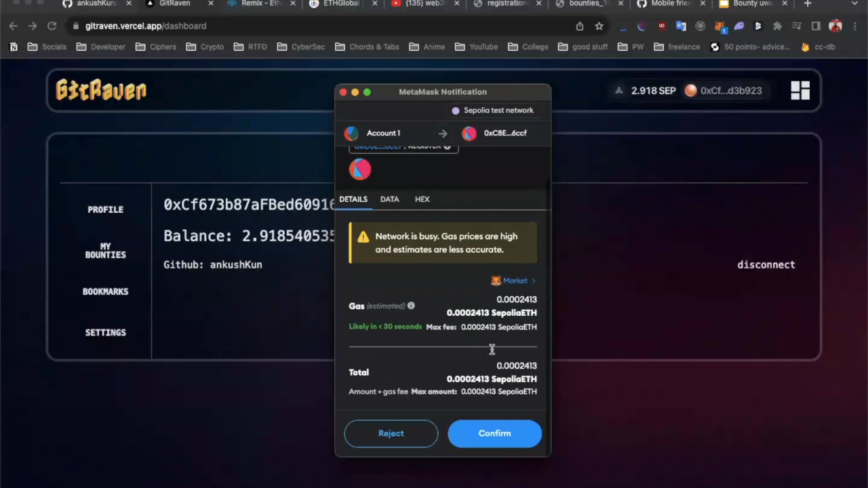The width and height of the screenshot is (868, 488).
Task: Click the recipient 0xC8E...6ccf avatar icon
Action: 469,134
